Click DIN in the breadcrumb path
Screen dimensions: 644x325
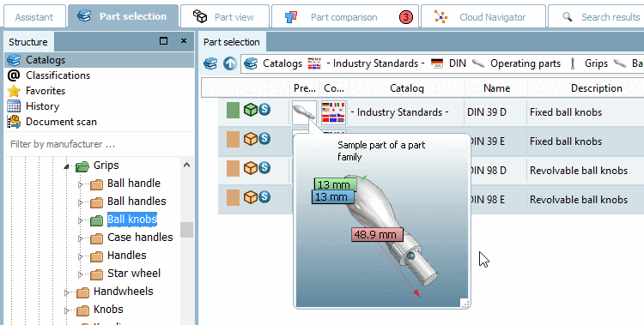point(458,63)
